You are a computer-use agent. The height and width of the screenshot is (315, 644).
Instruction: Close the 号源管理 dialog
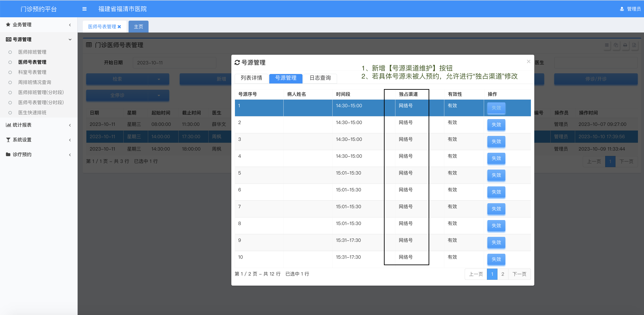coord(528,61)
